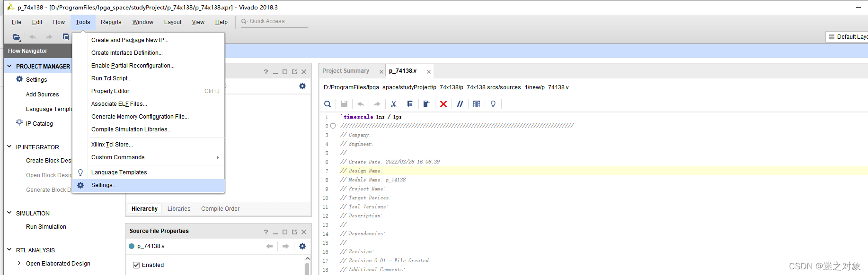Open the Flow menu
The image size is (868, 275).
pyautogui.click(x=59, y=22)
